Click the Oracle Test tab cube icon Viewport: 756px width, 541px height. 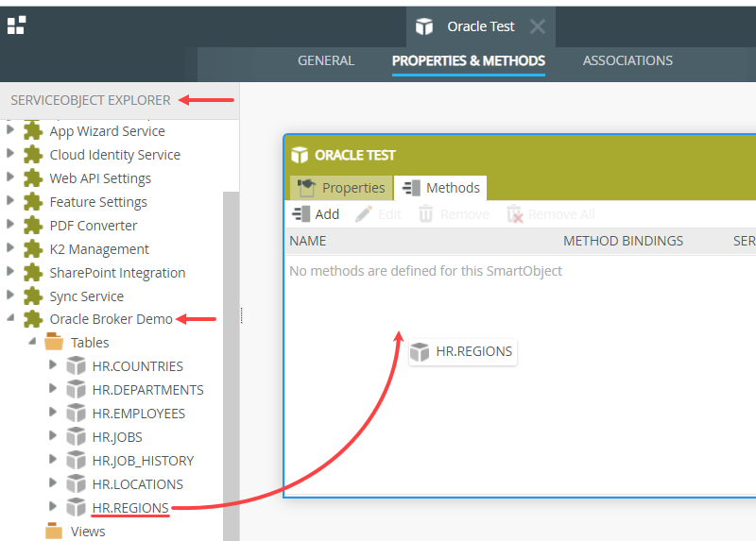point(424,26)
